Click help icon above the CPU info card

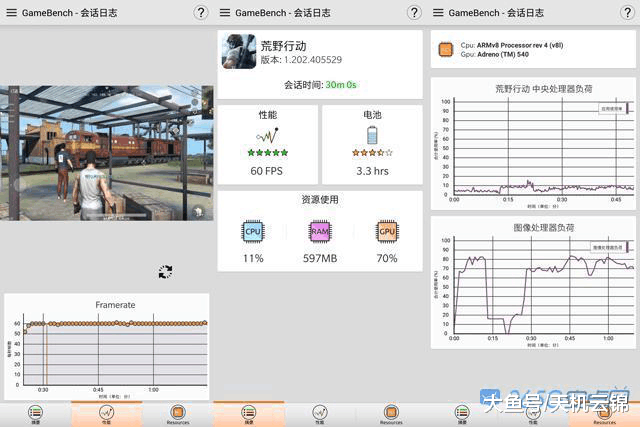[x=628, y=12]
